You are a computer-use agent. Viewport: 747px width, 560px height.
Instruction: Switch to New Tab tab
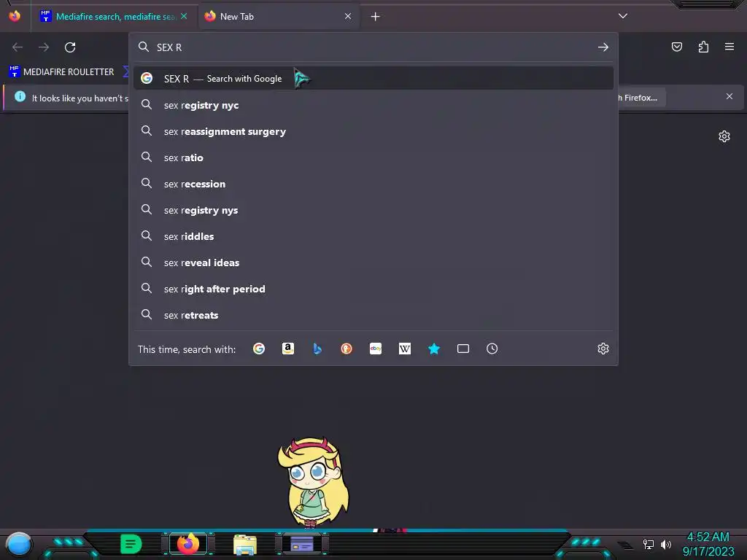tap(279, 17)
